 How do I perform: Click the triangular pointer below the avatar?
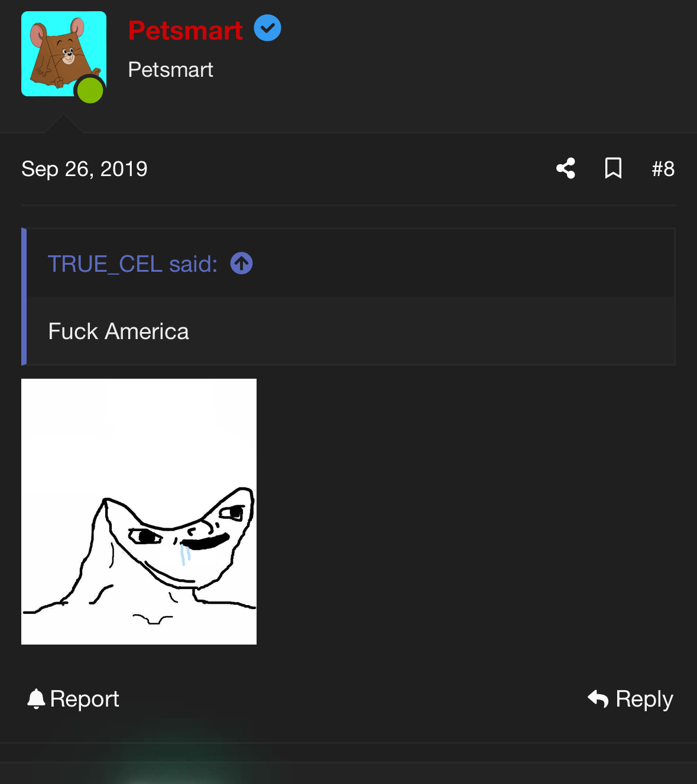click(x=64, y=123)
